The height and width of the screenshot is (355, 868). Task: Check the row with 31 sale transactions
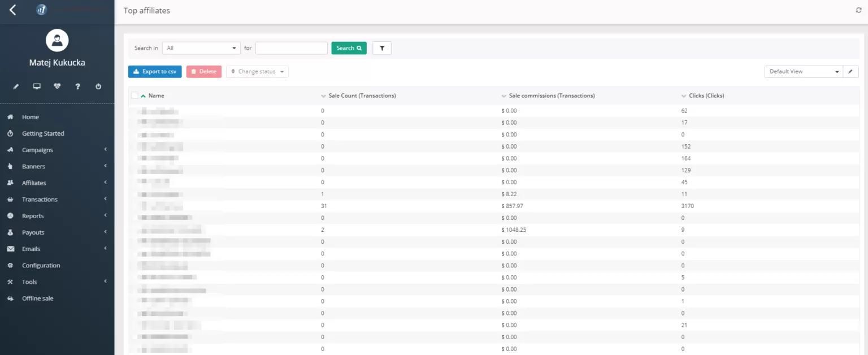coord(134,206)
